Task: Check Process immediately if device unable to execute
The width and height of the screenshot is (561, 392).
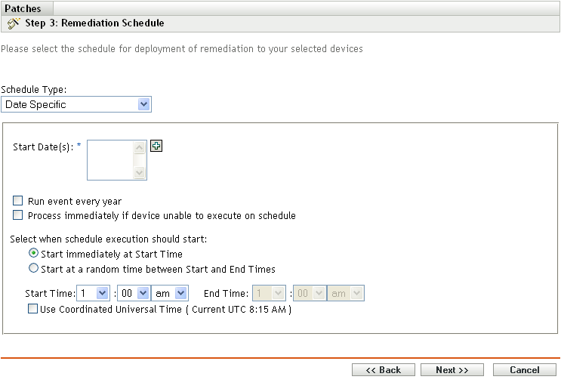Action: click(17, 215)
